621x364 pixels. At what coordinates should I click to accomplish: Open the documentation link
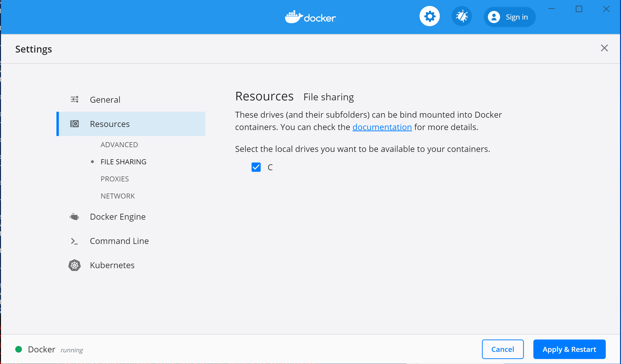point(382,127)
